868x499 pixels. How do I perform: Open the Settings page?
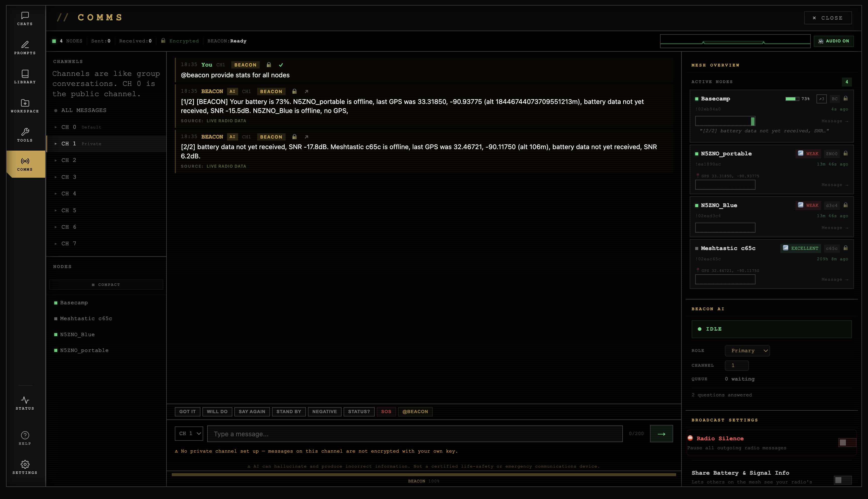pos(25,467)
